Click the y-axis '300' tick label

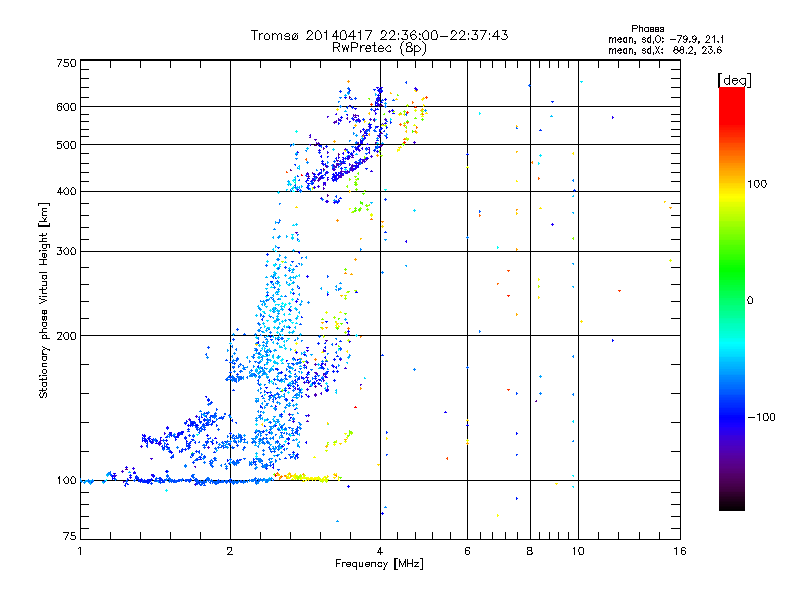[x=66, y=251]
